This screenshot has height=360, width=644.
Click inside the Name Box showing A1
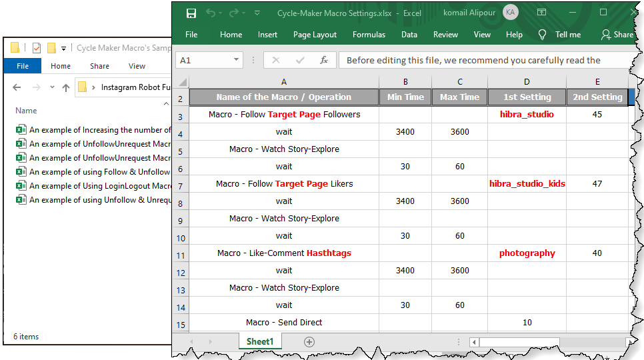pos(204,61)
